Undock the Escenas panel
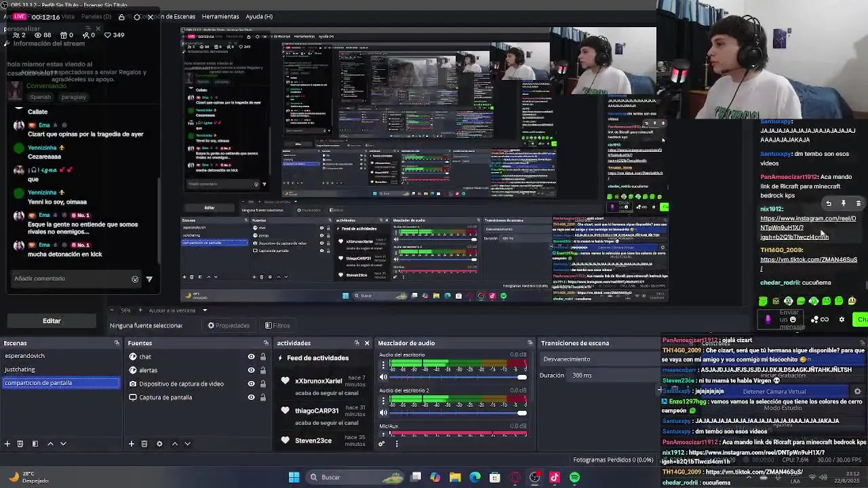 tap(117, 343)
